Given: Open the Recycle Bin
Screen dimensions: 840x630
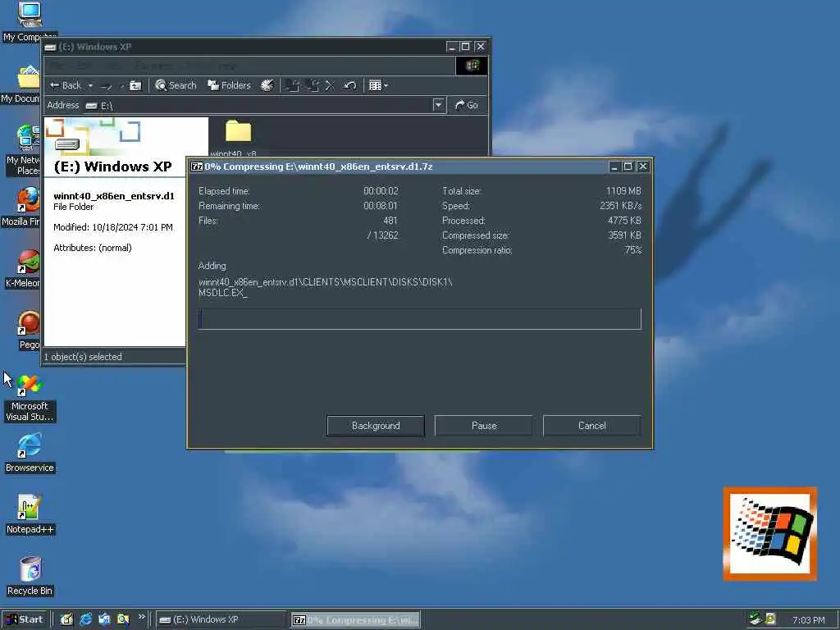Looking at the screenshot, I should (30, 577).
